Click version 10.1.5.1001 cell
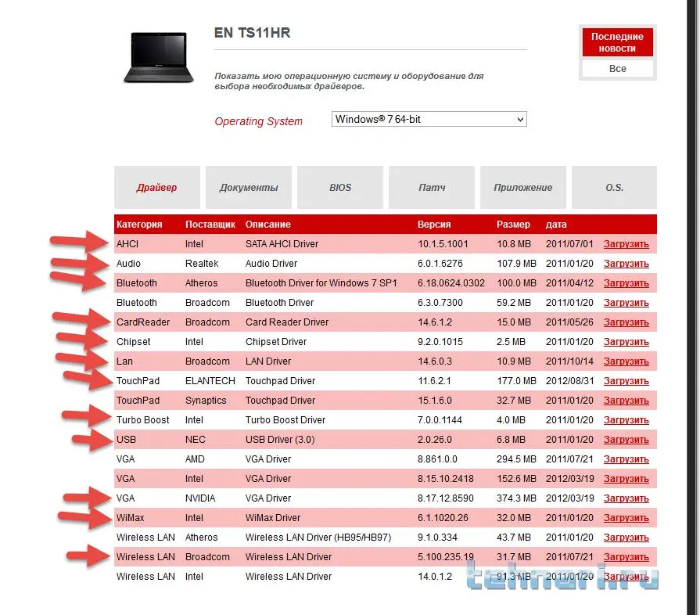 443,244
